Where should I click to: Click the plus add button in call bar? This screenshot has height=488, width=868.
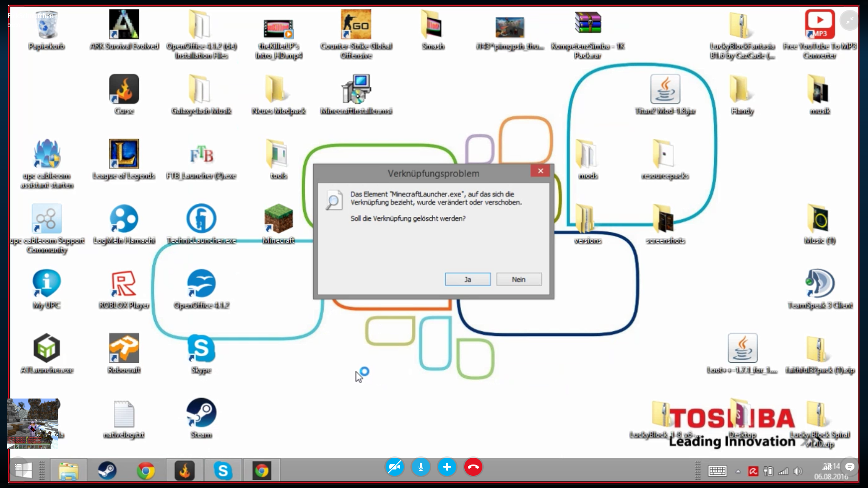click(447, 467)
